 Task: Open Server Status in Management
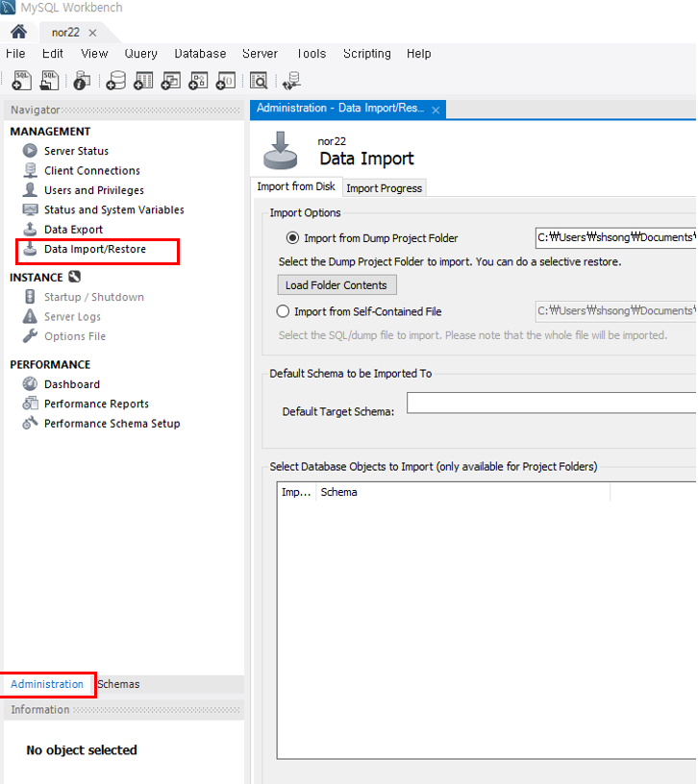click(x=76, y=151)
